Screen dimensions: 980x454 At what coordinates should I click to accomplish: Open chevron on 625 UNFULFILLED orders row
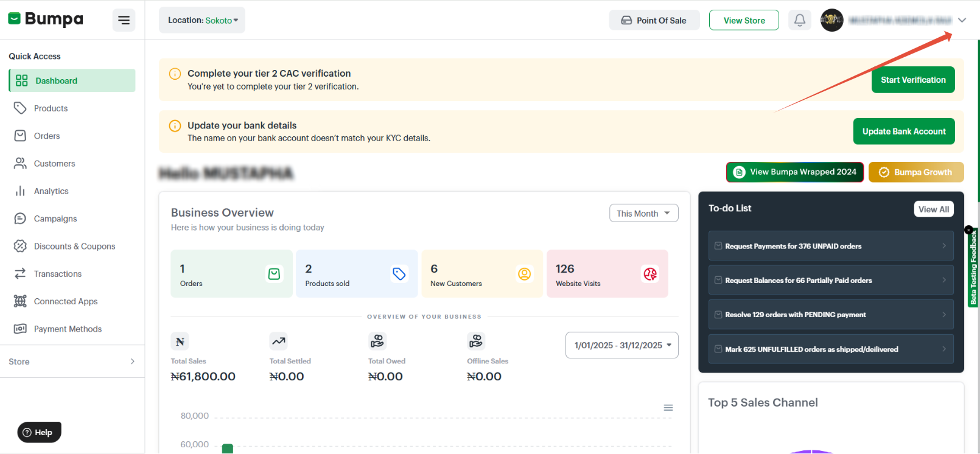click(x=944, y=349)
